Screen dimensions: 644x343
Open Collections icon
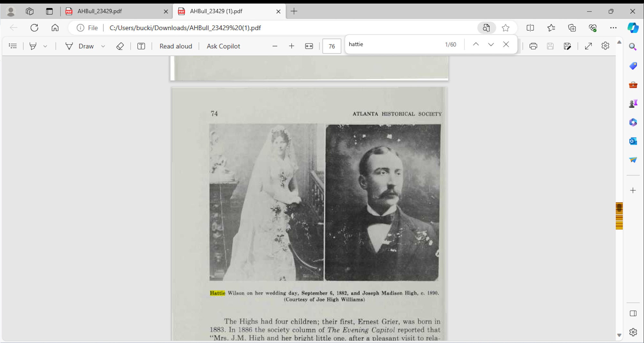pos(572,28)
